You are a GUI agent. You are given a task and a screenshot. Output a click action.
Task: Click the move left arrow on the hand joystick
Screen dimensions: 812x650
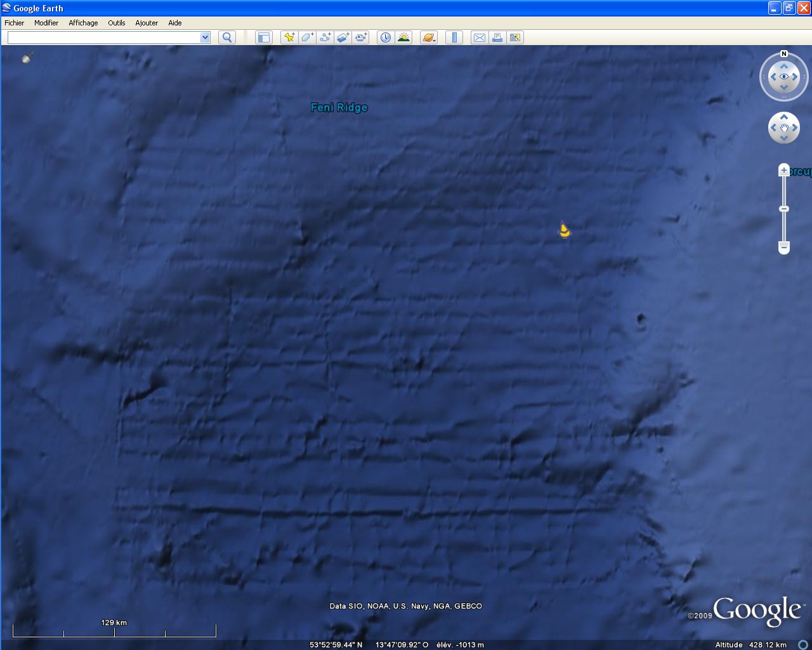(x=773, y=128)
